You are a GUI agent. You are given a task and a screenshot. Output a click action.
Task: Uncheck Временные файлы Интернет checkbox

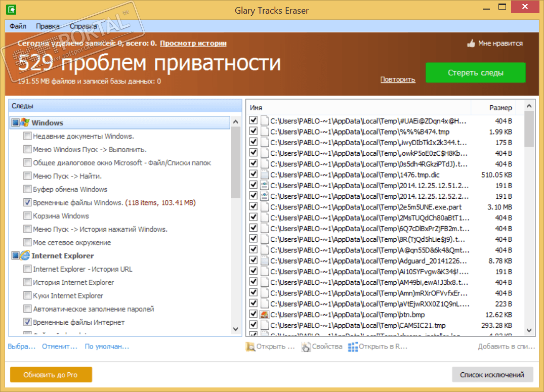click(x=27, y=322)
